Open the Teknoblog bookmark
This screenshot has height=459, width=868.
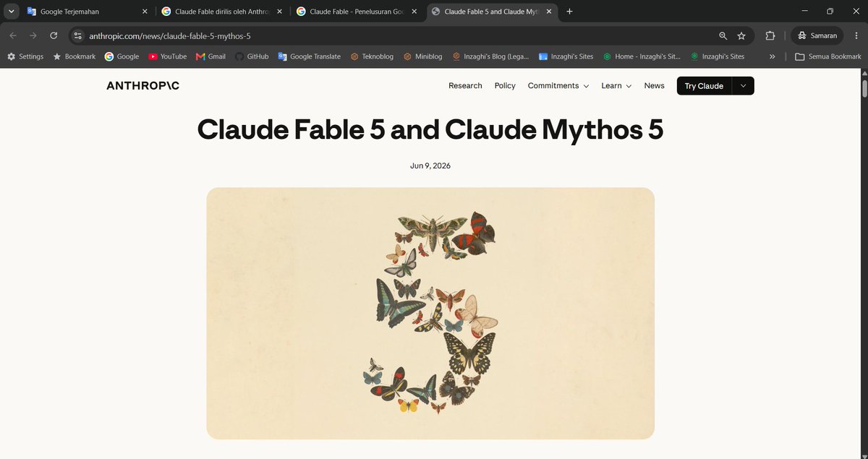coord(373,56)
